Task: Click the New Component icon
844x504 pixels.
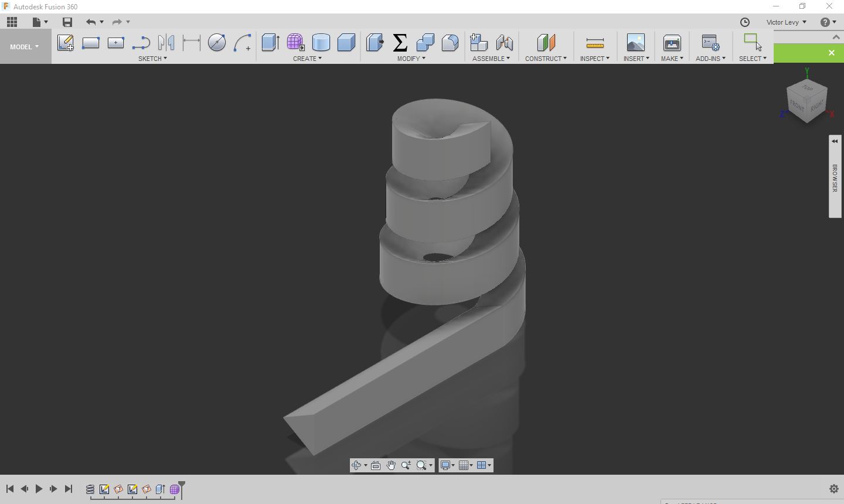Action: click(479, 42)
